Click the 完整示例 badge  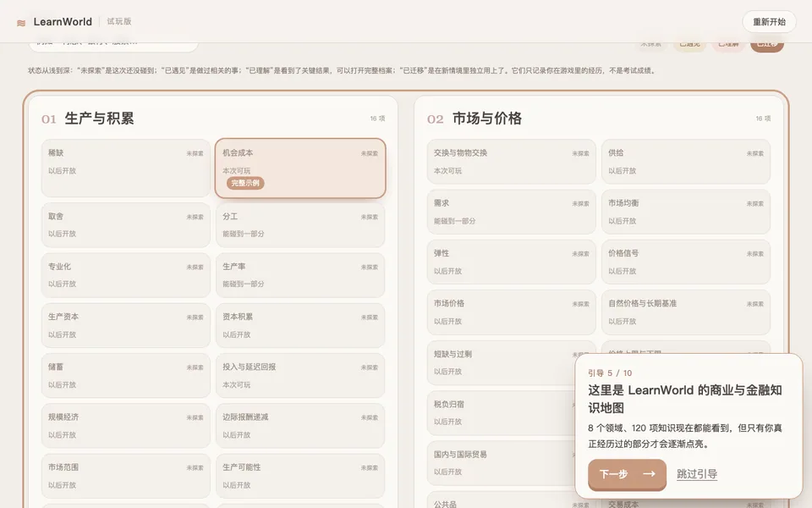click(245, 183)
